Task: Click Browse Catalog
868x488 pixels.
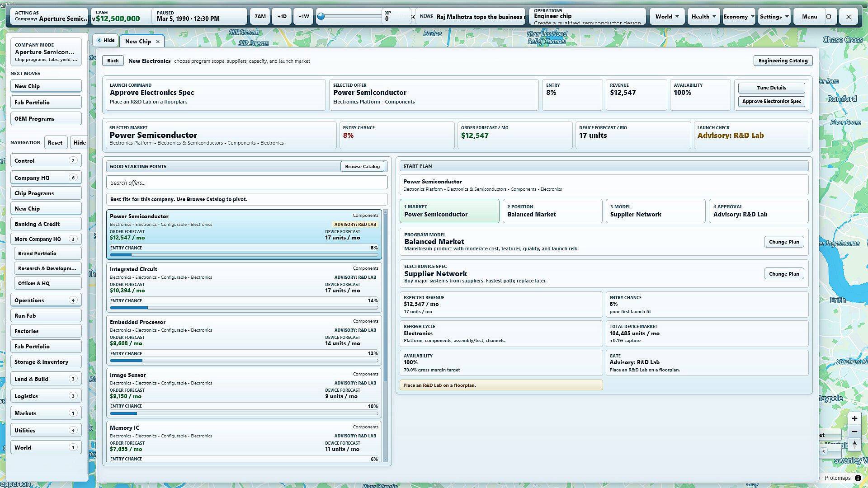Action: coord(362,166)
